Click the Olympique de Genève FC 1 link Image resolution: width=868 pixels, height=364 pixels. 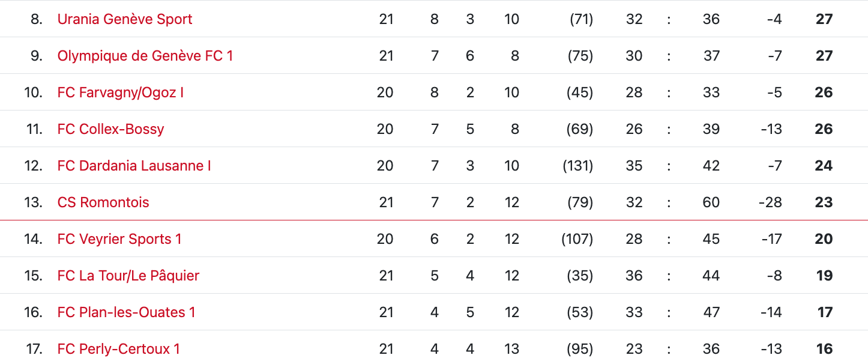145,56
